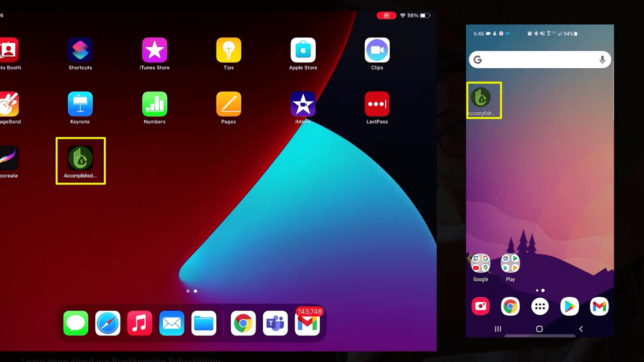Open Chrome browser on Android
The height and width of the screenshot is (362, 644).
click(510, 306)
